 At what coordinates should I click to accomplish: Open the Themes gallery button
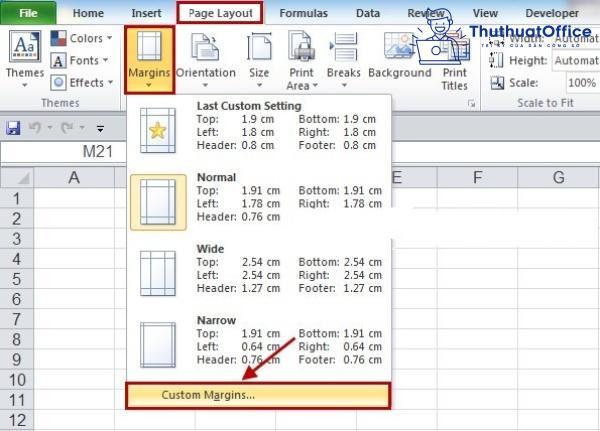24,59
